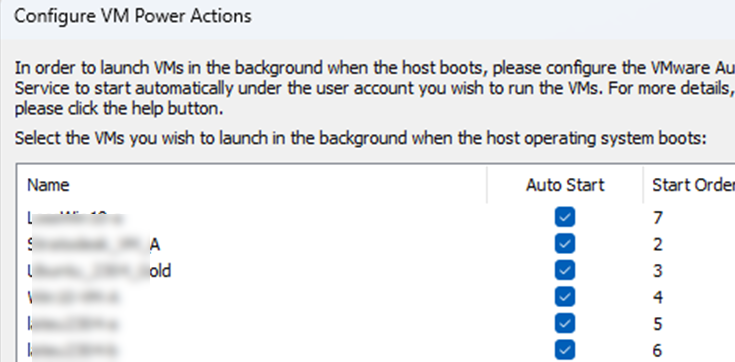Select the name of VM with order 4

click(73, 297)
